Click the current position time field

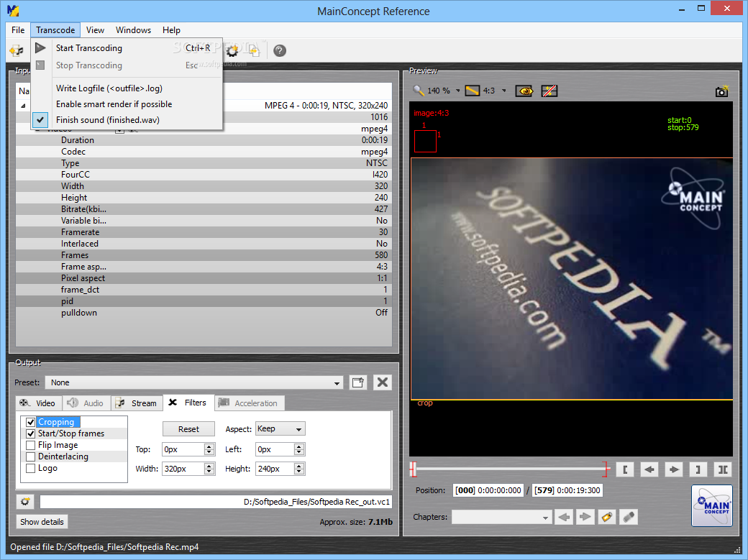pyautogui.click(x=488, y=490)
